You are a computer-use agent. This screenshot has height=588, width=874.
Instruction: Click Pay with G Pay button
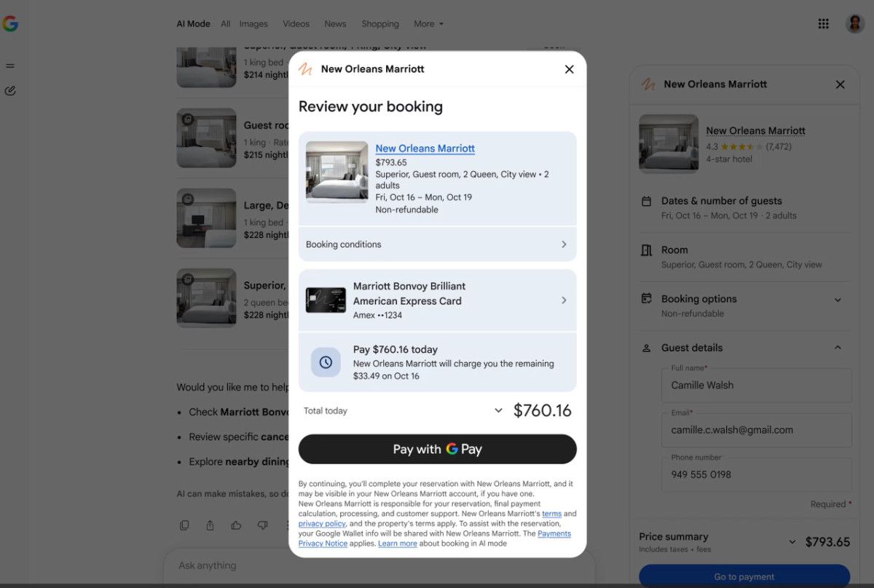click(x=437, y=449)
